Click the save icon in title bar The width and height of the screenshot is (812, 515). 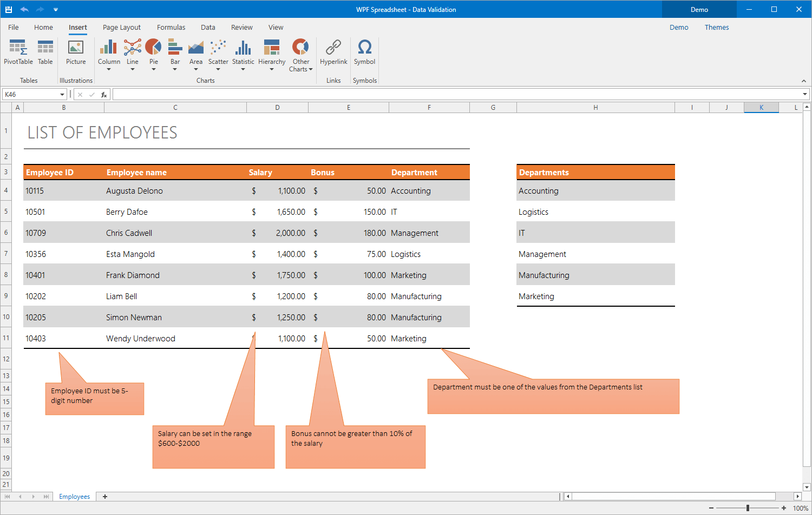9,9
